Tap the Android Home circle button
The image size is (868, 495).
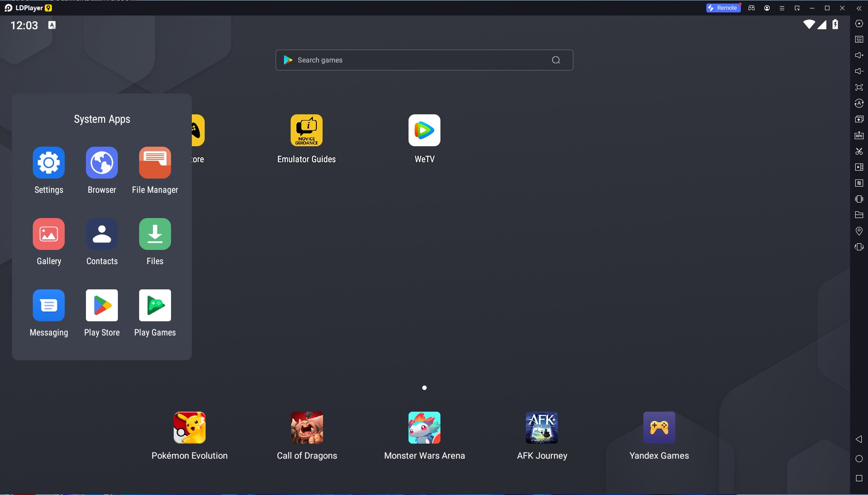pos(859,459)
